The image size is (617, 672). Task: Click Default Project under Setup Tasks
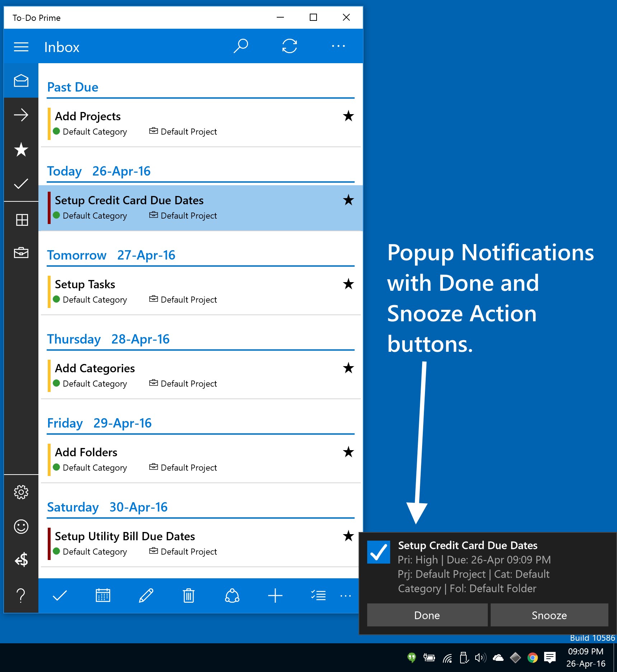189,300
